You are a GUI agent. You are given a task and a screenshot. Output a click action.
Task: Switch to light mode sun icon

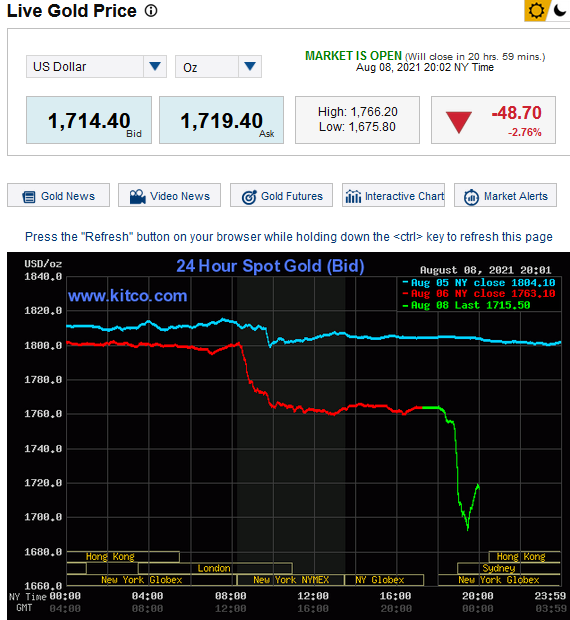(x=536, y=10)
